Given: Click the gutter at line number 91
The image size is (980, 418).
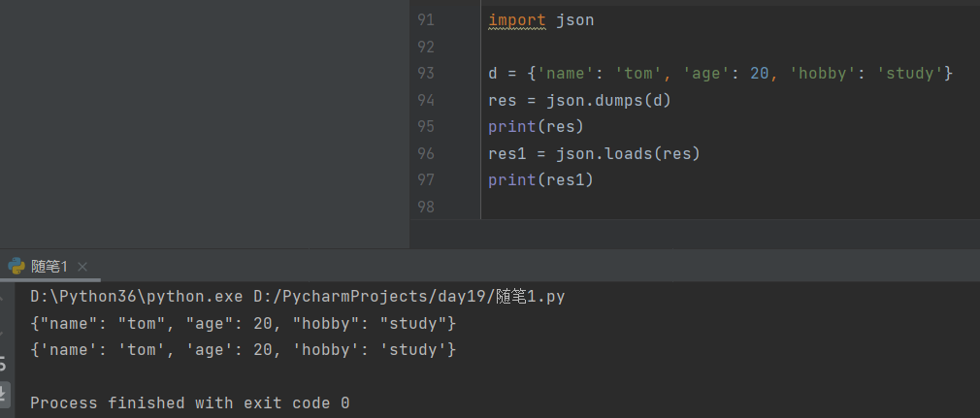Looking at the screenshot, I should pos(426,20).
